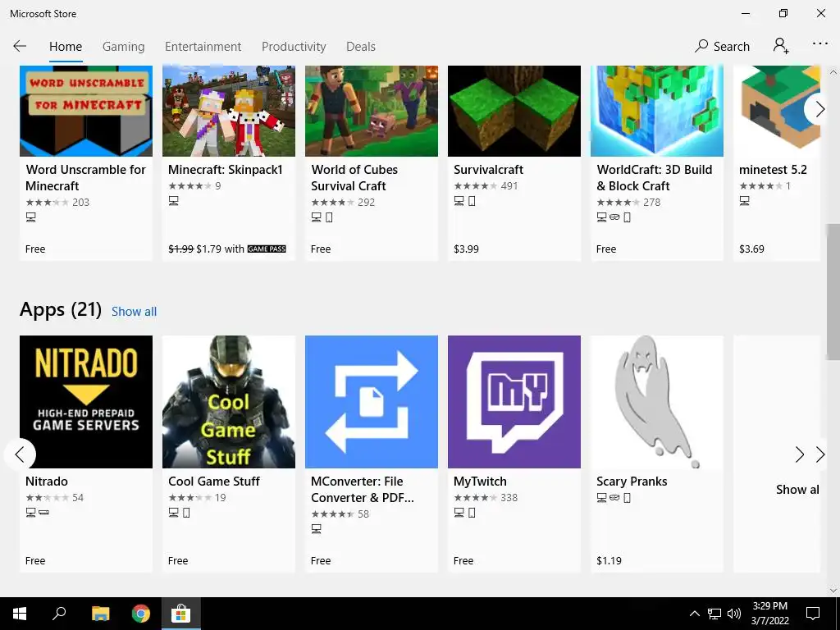Click the GAME PASS badge on Skinpack1
Viewport: 840px width, 630px height.
click(267, 249)
